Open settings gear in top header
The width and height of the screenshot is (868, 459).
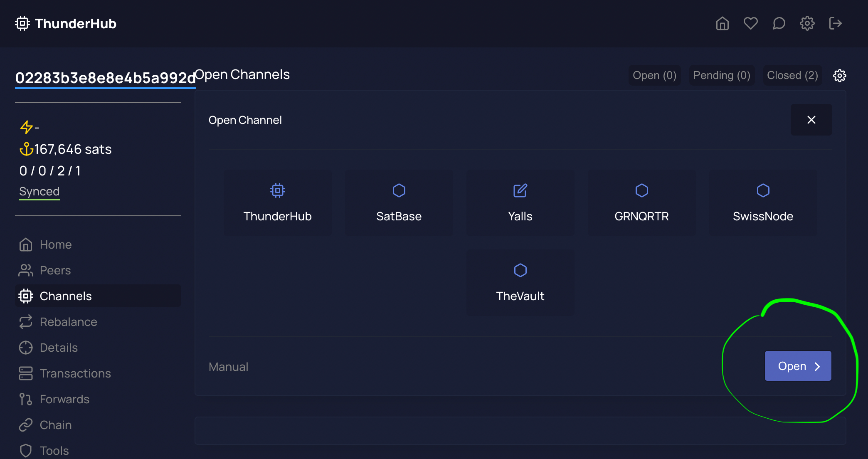[x=807, y=24]
